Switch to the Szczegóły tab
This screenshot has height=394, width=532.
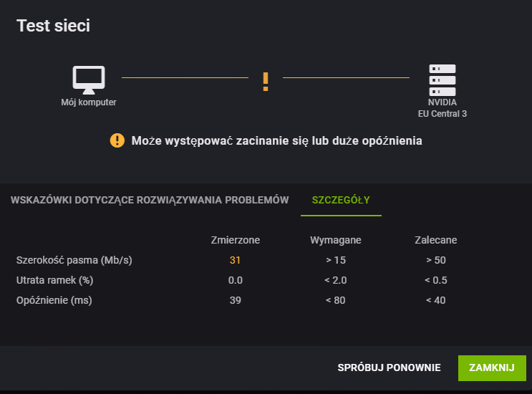click(341, 200)
